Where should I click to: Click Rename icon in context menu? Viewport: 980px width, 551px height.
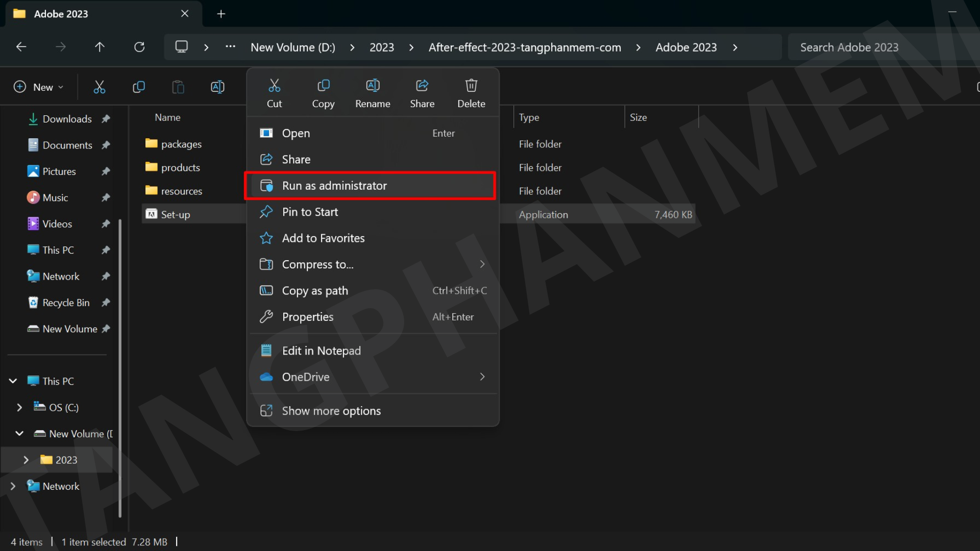point(373,86)
